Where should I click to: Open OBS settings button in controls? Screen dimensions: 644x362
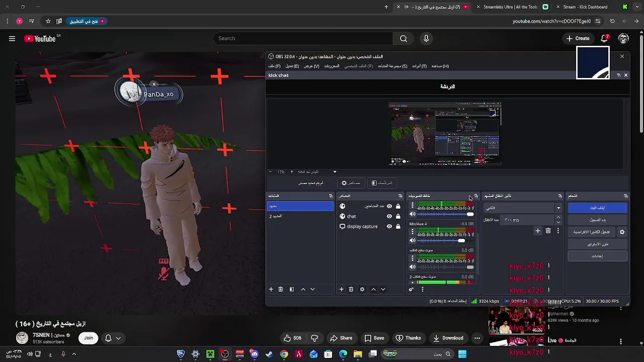[x=598, y=256]
